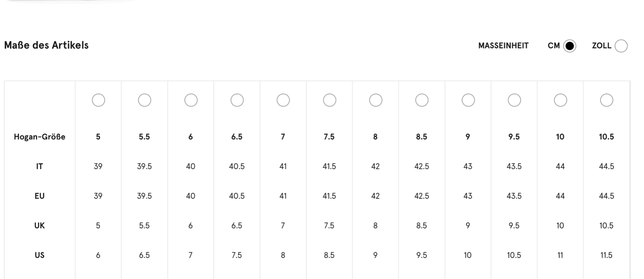644x279 pixels.
Task: Click the UK row label
Action: point(39,225)
